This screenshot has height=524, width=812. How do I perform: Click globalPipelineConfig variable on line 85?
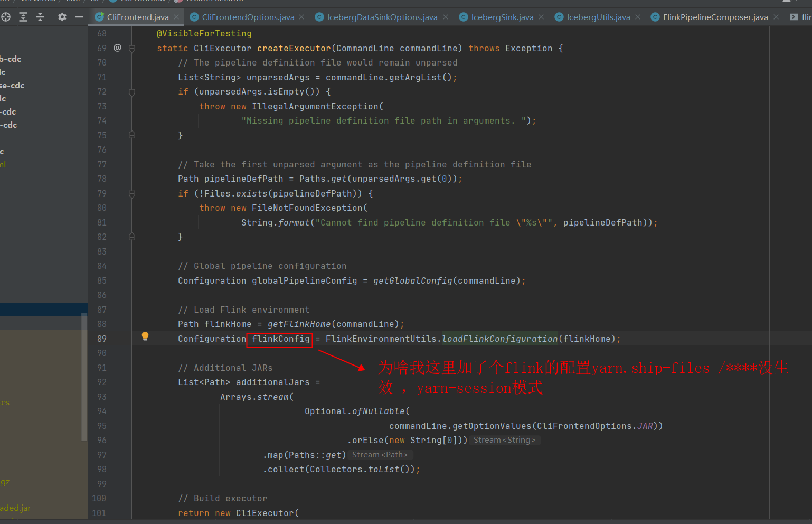(305, 280)
